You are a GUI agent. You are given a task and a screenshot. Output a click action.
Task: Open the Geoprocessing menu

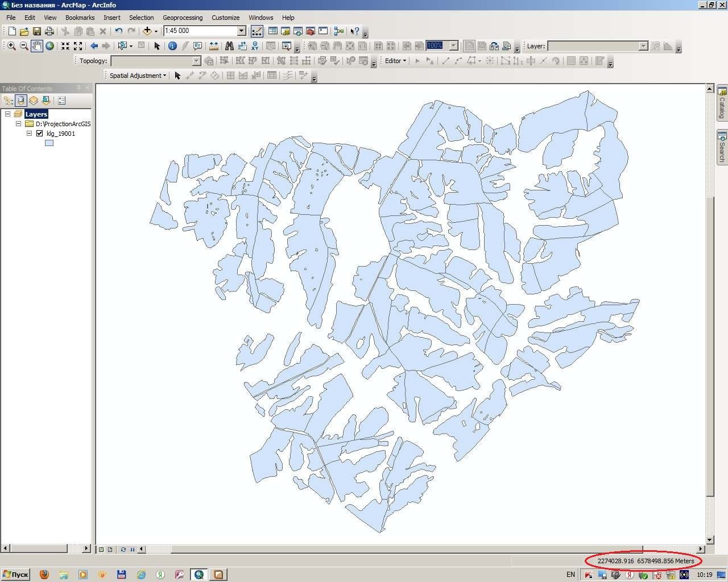(x=183, y=18)
